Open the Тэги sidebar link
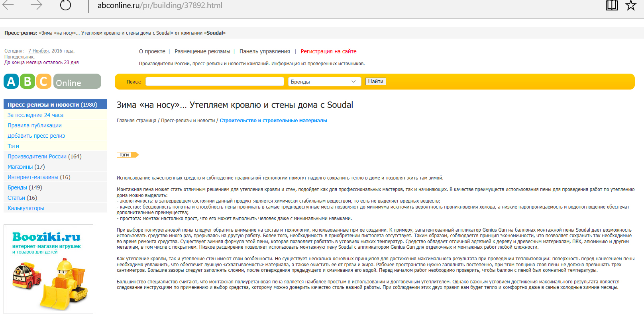Image resolution: width=644 pixels, height=314 pixels. 13,146
